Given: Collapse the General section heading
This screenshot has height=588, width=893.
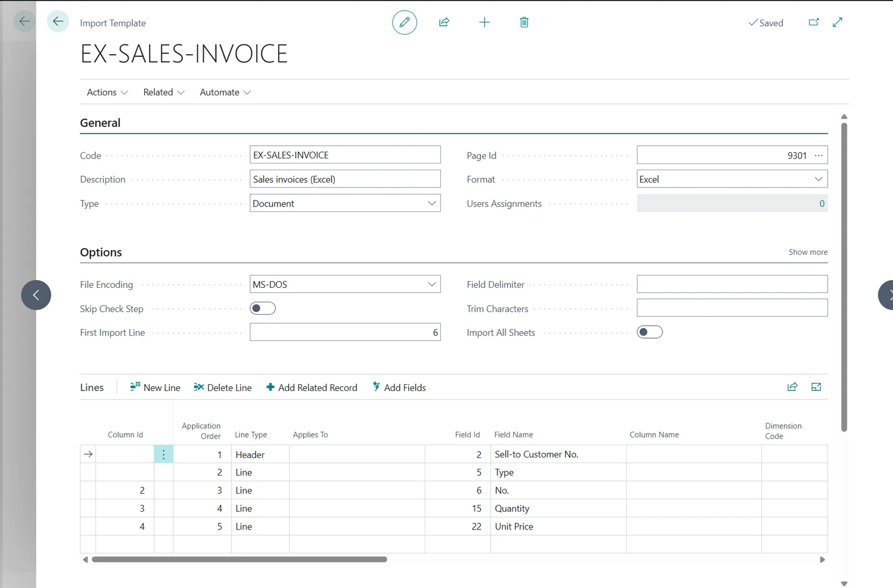Looking at the screenshot, I should click(x=100, y=123).
